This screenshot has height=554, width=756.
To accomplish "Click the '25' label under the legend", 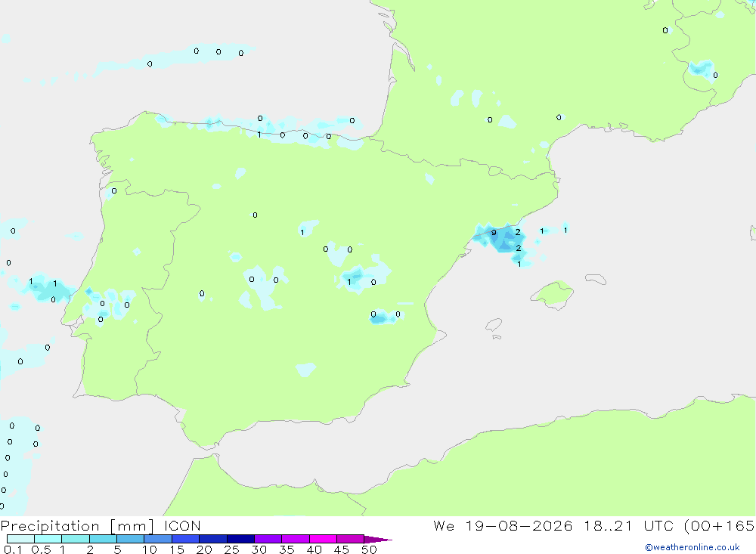I will point(231,549).
